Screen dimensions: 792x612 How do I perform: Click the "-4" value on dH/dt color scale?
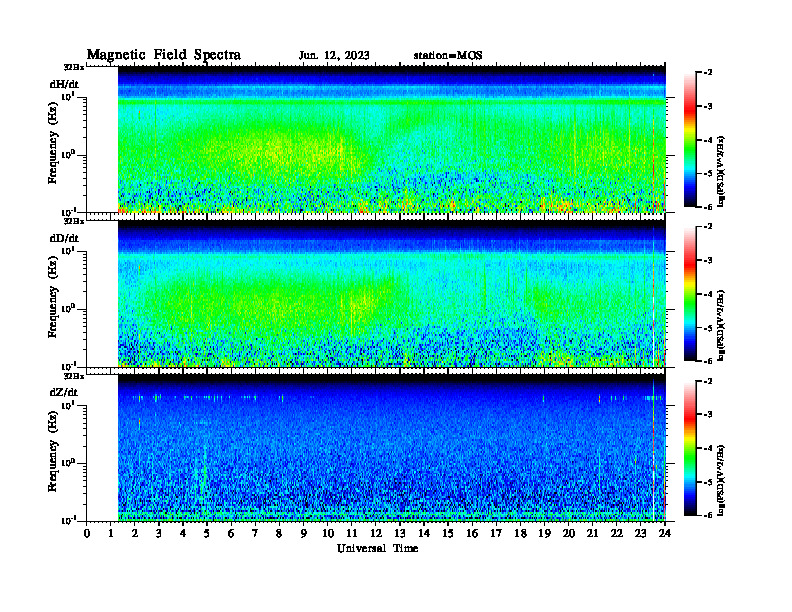click(708, 140)
